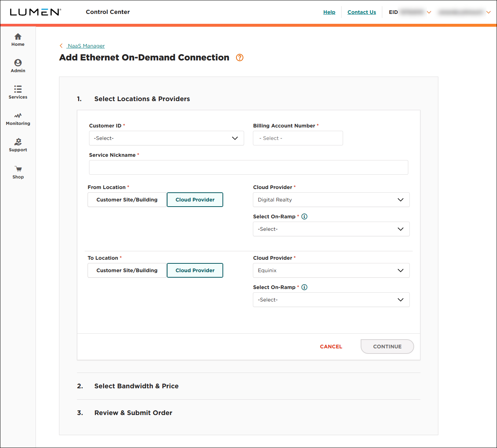Click back chevron before NaaS Manager
Screen dimensions: 497x448
tap(61, 46)
